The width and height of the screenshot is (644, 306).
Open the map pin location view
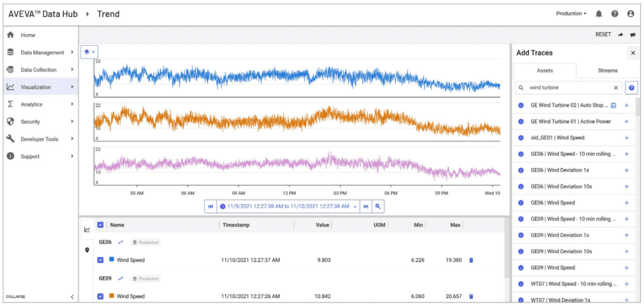(x=87, y=250)
